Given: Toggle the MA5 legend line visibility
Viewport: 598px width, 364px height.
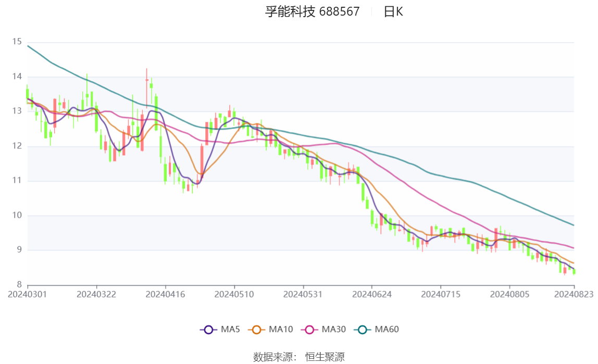Looking at the screenshot, I should click(220, 329).
